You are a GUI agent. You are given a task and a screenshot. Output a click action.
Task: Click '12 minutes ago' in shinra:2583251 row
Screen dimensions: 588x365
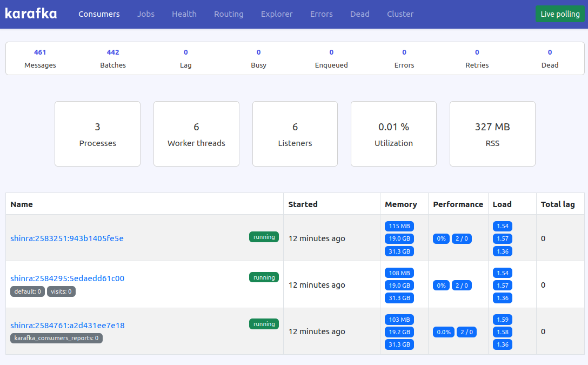click(317, 238)
